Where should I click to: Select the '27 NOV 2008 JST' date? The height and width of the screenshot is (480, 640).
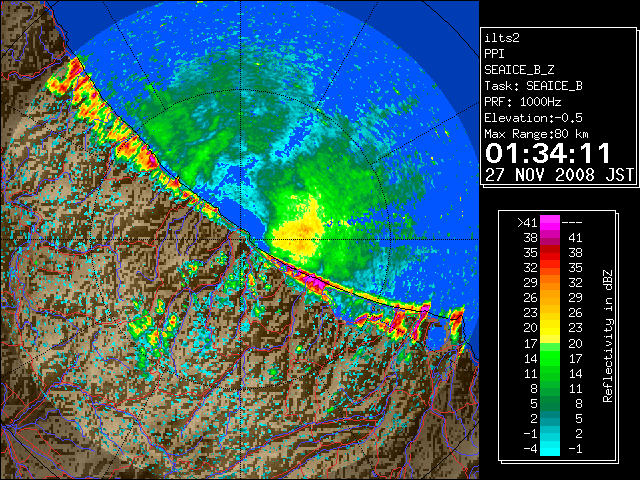(x=559, y=175)
